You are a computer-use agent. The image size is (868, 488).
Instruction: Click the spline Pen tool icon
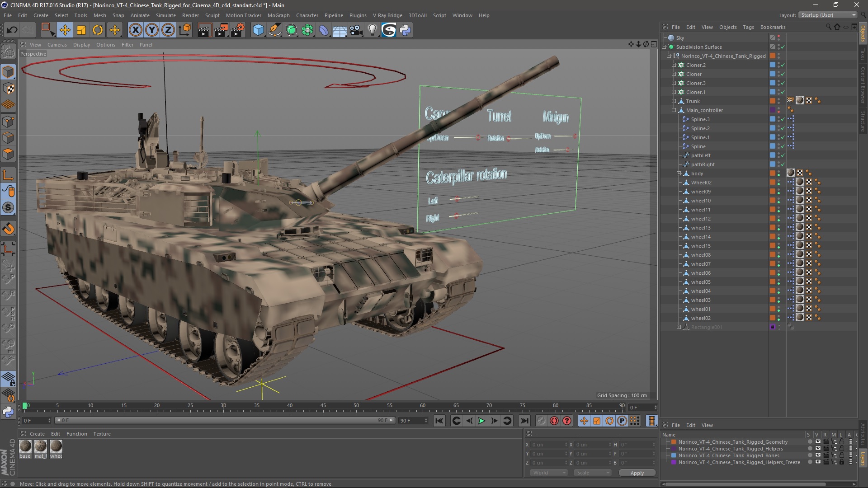click(x=275, y=30)
